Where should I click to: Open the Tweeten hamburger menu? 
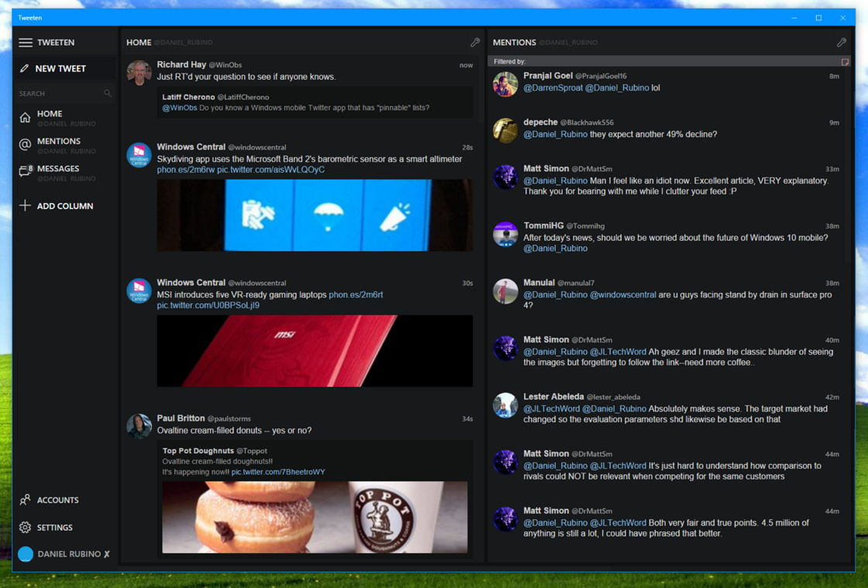coord(26,43)
